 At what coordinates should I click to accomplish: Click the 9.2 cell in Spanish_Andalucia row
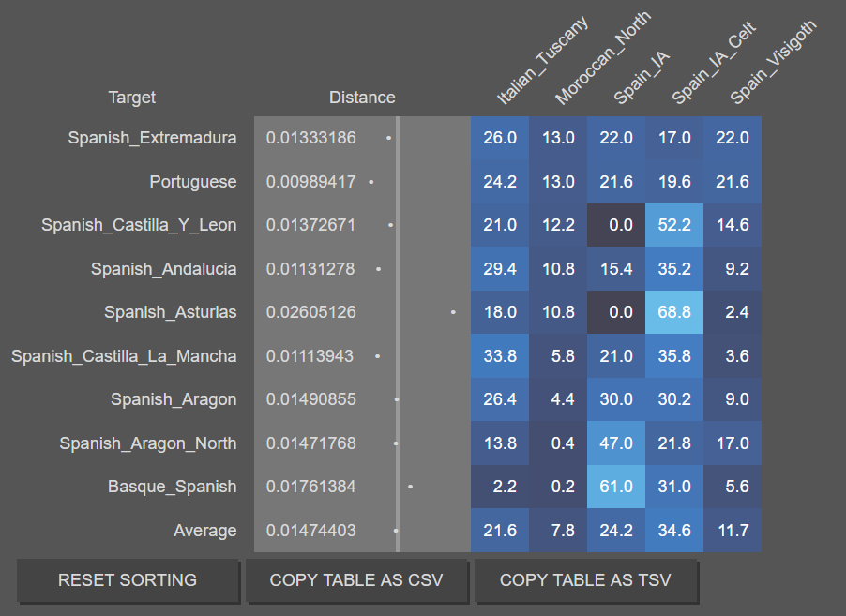click(733, 269)
